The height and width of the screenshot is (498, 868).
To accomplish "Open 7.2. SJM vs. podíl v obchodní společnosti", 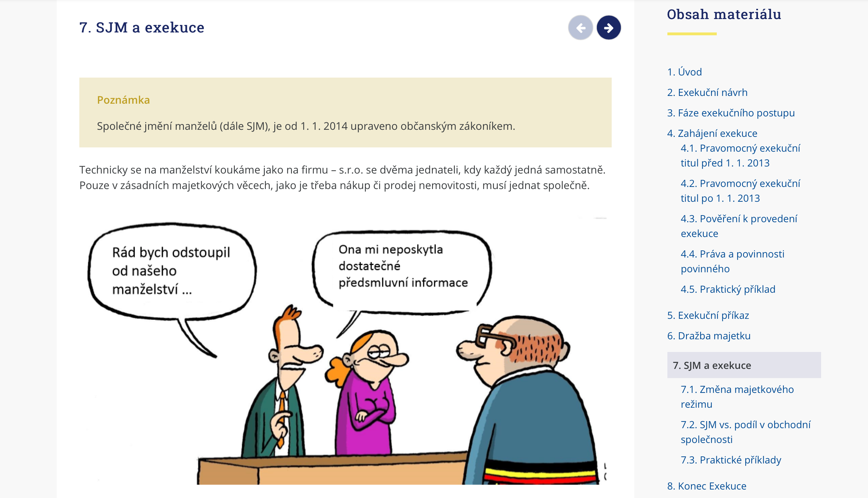I will [746, 432].
